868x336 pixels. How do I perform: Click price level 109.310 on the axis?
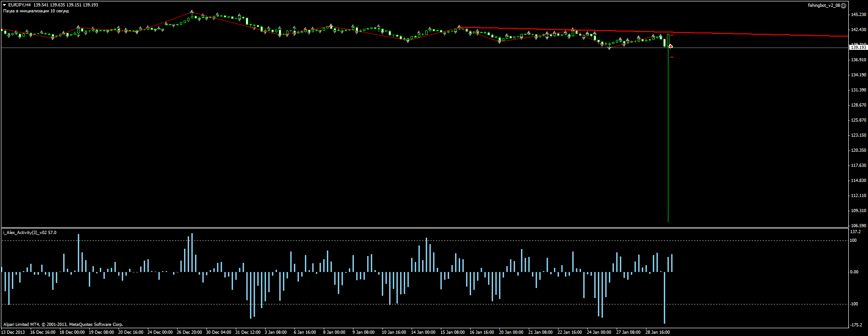(x=858, y=211)
